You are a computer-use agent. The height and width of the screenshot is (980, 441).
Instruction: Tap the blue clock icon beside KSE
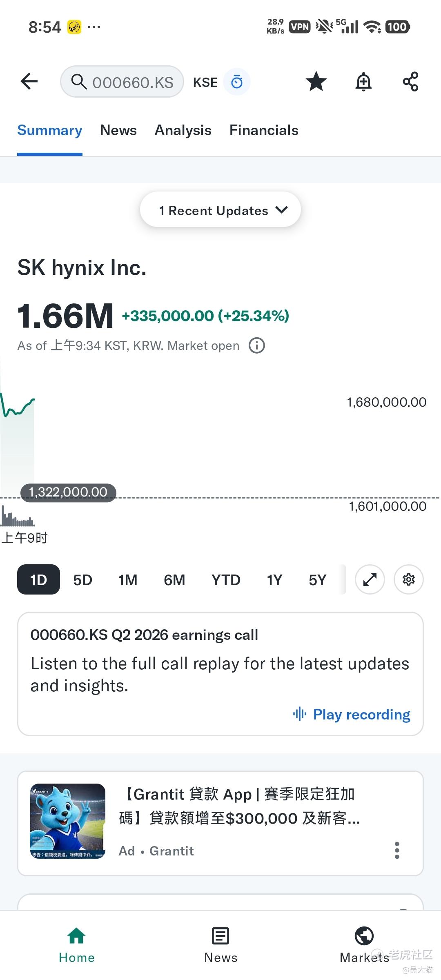[x=237, y=82]
